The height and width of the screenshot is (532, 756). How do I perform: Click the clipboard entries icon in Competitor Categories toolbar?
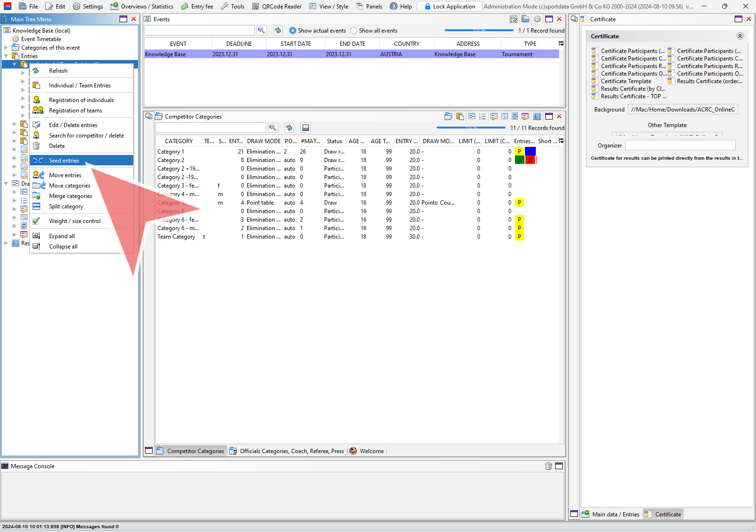coord(460,116)
